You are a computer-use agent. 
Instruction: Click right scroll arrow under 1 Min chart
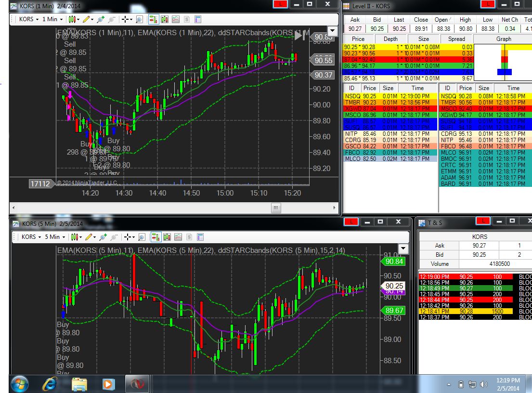tap(334, 208)
